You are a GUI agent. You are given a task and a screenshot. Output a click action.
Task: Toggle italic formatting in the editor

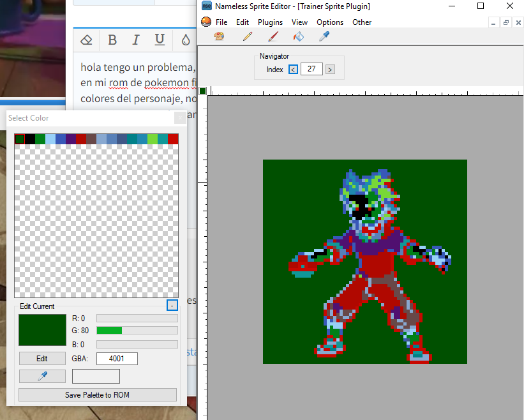click(136, 40)
